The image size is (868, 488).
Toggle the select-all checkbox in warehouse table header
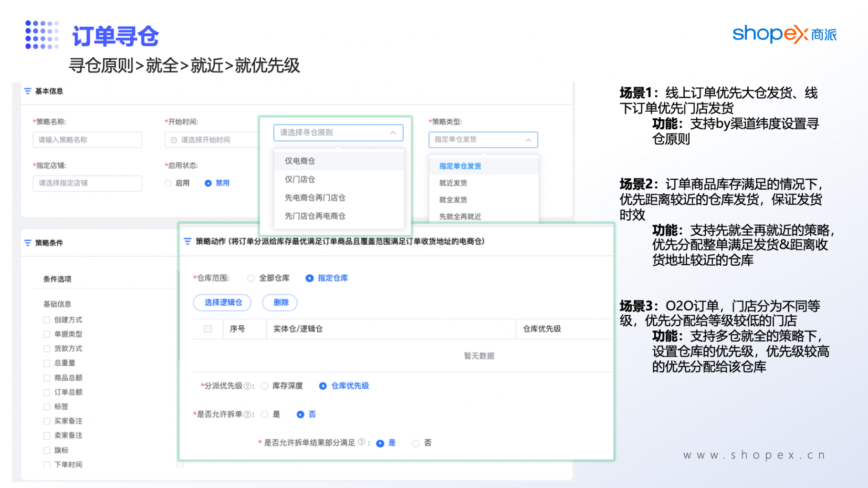[208, 329]
